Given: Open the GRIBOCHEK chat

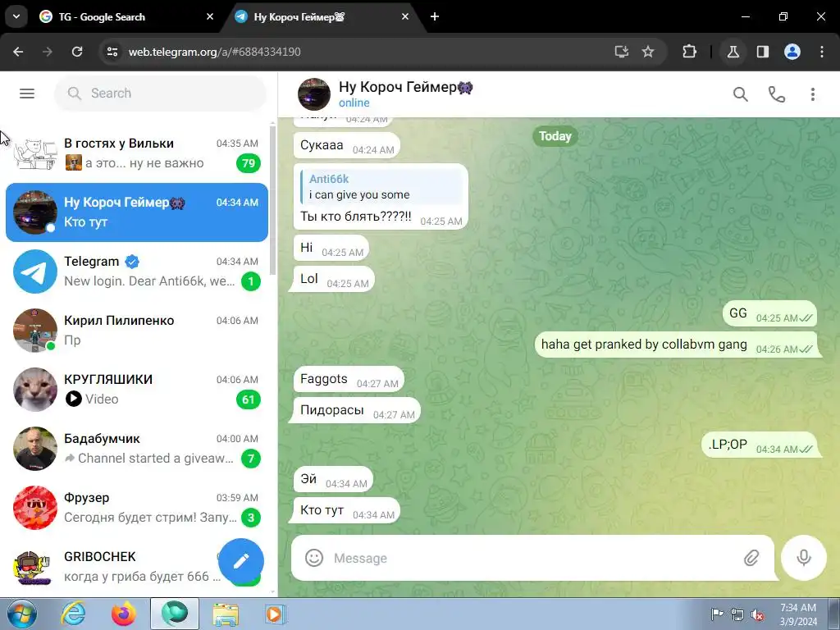Looking at the screenshot, I should (112, 567).
